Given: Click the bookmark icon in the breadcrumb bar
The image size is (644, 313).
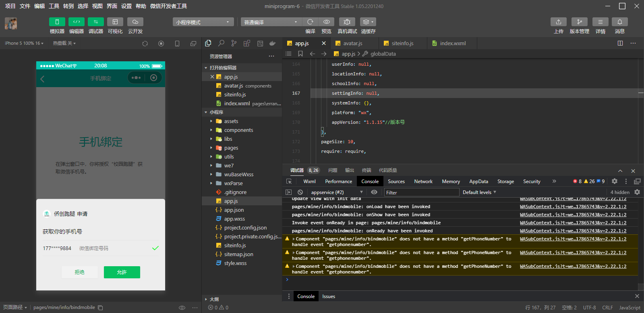Looking at the screenshot, I should [300, 54].
